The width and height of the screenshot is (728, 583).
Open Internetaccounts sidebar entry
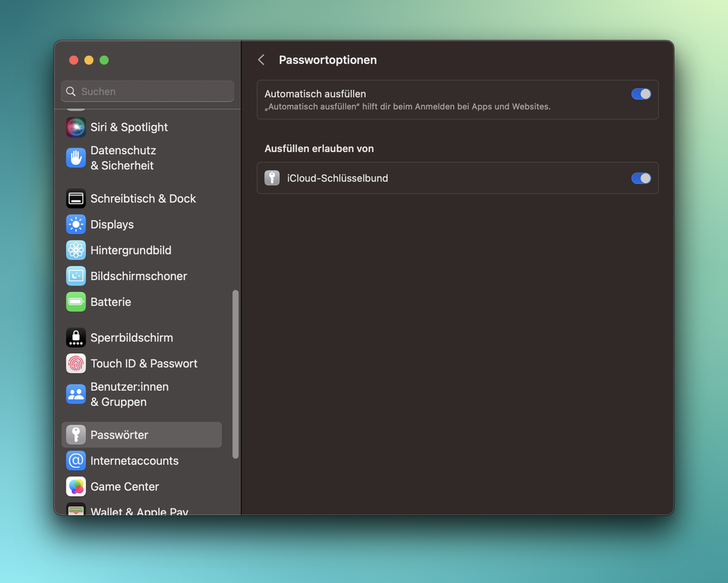(134, 461)
